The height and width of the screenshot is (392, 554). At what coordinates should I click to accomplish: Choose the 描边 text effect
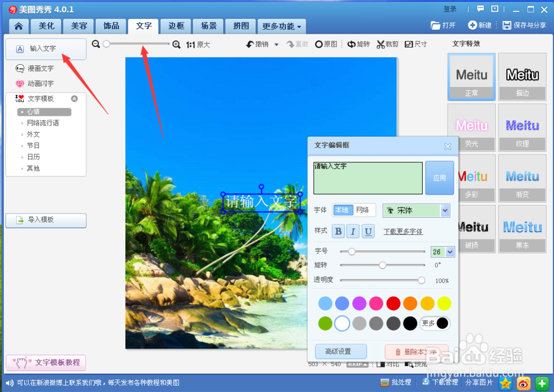point(522,77)
